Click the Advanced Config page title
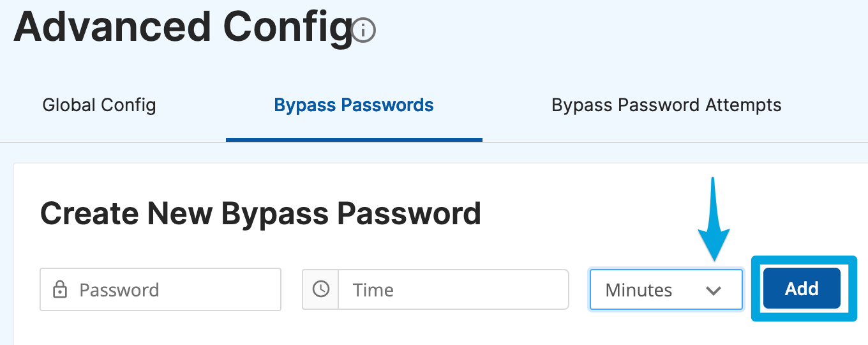The image size is (868, 345). [x=183, y=27]
